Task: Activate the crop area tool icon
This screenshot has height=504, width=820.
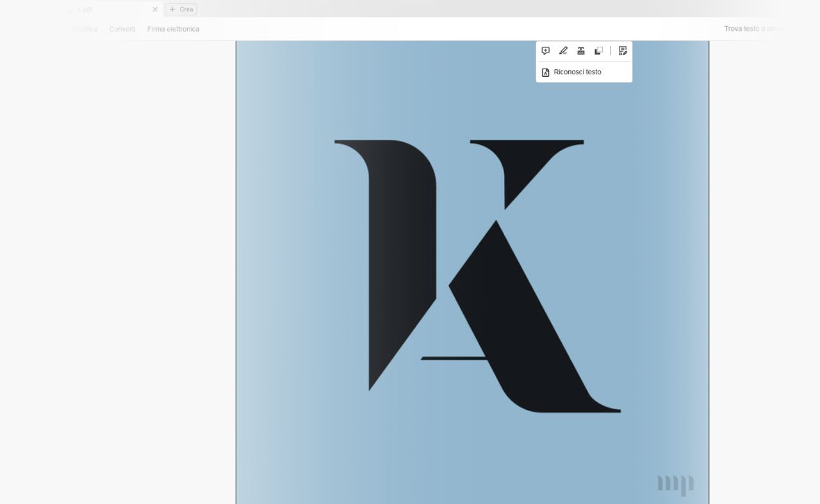Action: [599, 51]
